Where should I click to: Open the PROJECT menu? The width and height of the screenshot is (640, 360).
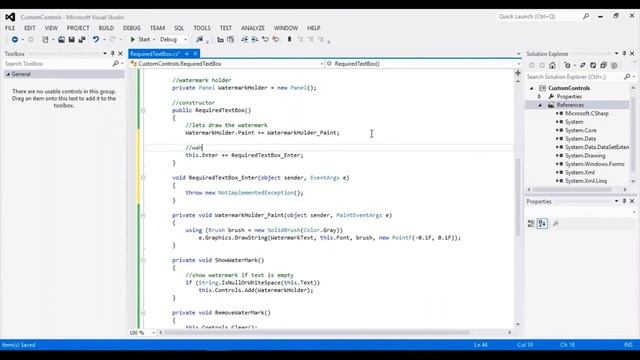pyautogui.click(x=78, y=28)
